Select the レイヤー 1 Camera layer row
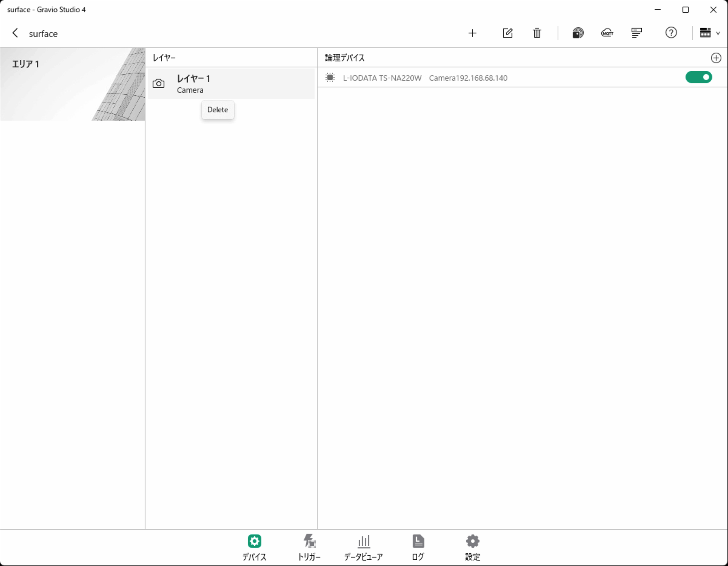 point(231,84)
